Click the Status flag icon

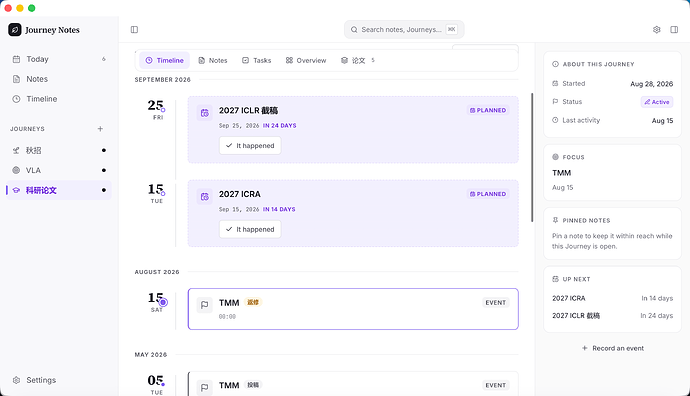click(555, 102)
